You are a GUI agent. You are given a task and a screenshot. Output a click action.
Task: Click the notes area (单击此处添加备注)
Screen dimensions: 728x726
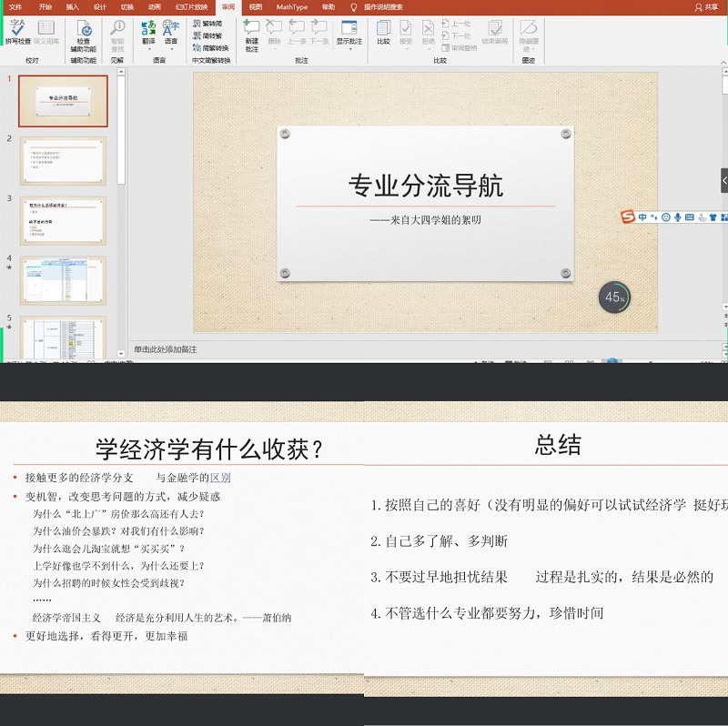(x=166, y=349)
